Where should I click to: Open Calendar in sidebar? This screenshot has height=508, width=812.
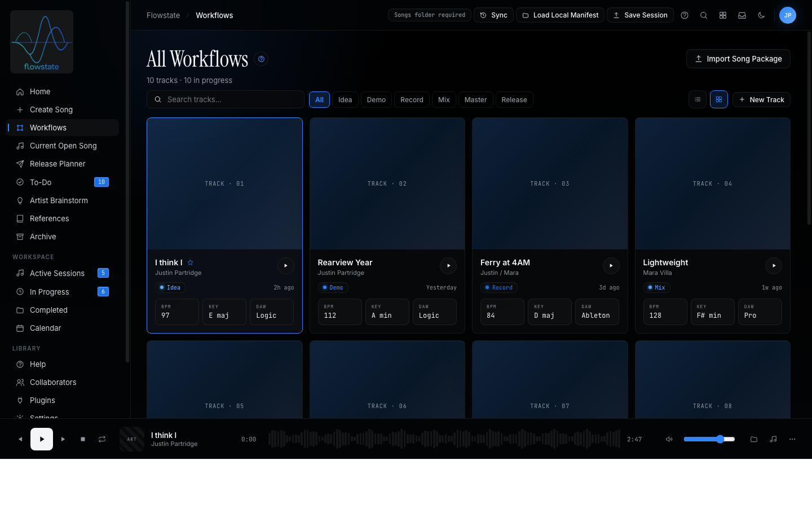pos(63,328)
